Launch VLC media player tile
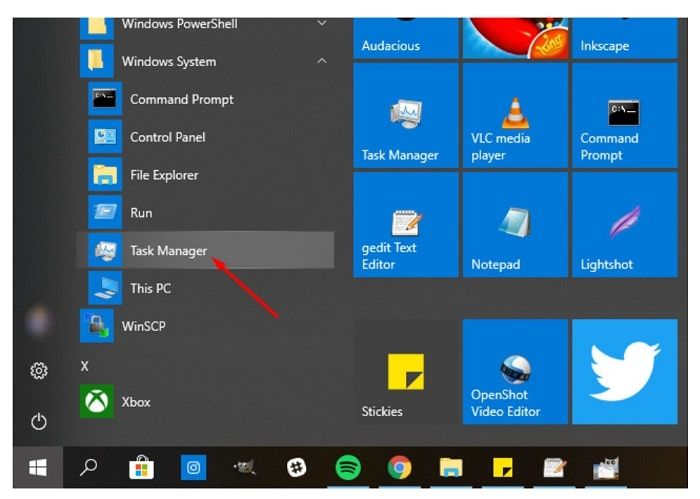Screen dimensions: 700x499 515,116
